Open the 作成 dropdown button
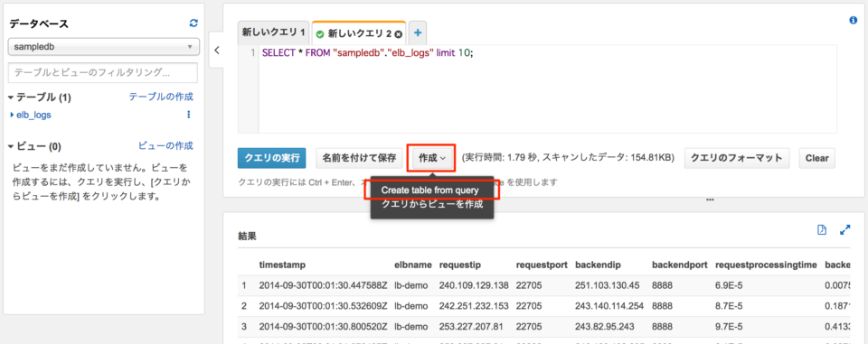The image size is (868, 344). [x=432, y=158]
